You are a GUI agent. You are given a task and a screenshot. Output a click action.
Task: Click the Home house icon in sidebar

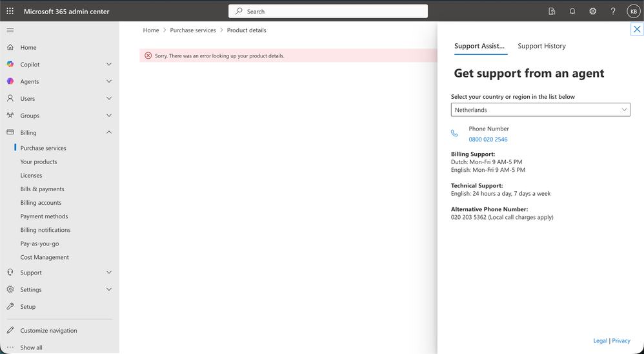pyautogui.click(x=10, y=47)
